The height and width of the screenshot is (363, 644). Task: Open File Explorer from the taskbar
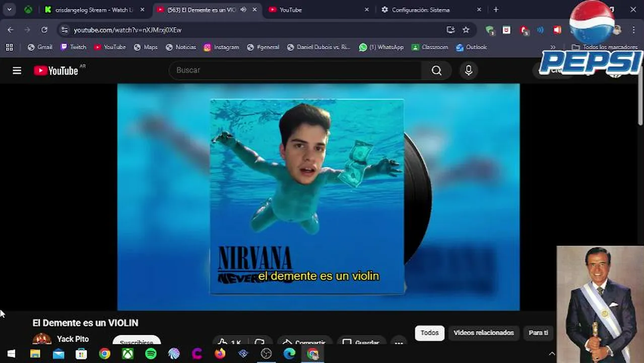[x=35, y=354]
